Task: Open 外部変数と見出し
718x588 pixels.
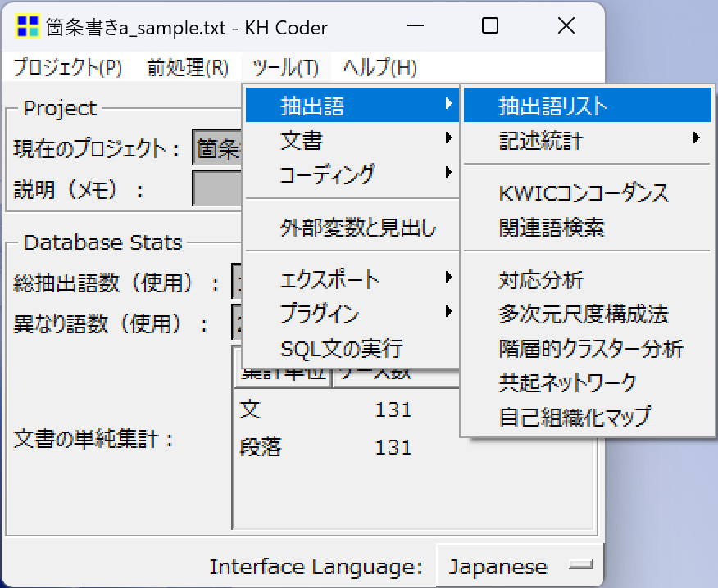Action: click(352, 228)
